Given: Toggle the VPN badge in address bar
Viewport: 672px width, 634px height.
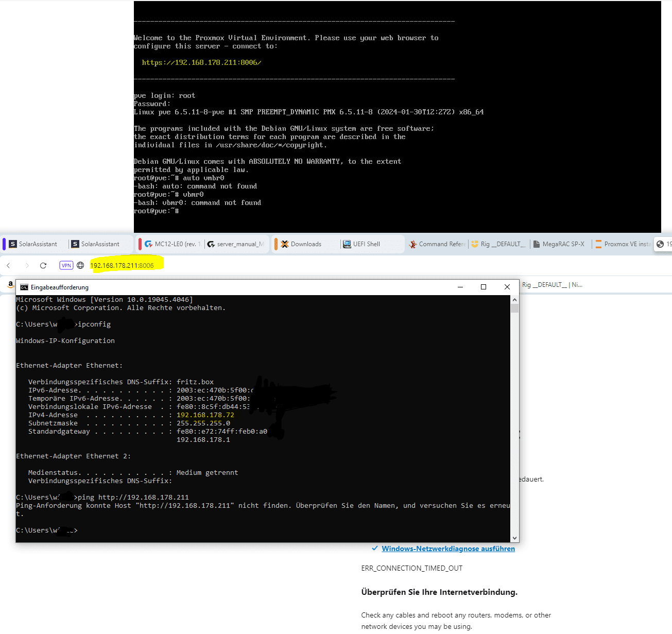Looking at the screenshot, I should tap(66, 266).
